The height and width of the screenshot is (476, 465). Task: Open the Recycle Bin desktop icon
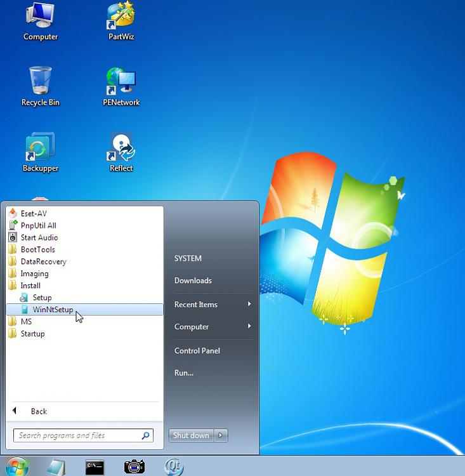40,86
